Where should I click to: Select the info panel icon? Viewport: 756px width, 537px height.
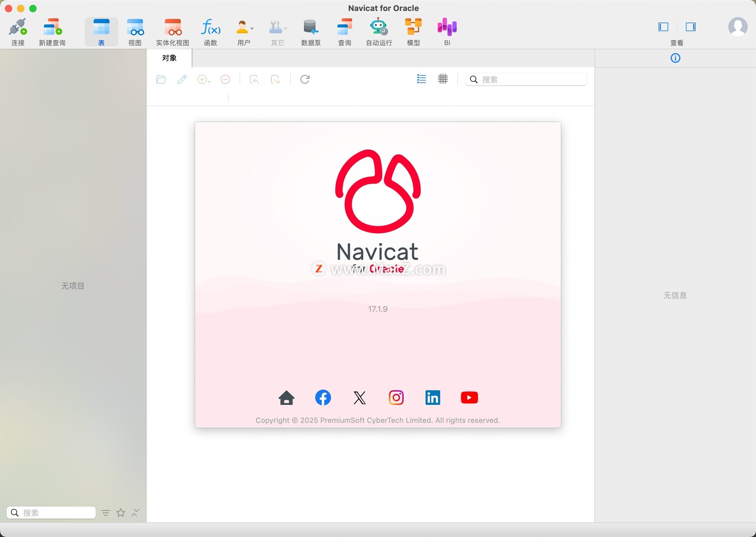click(675, 58)
